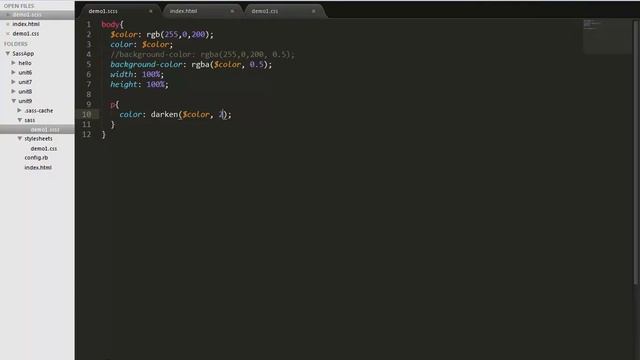Close the index.html editor tab

pyautogui.click(x=232, y=11)
